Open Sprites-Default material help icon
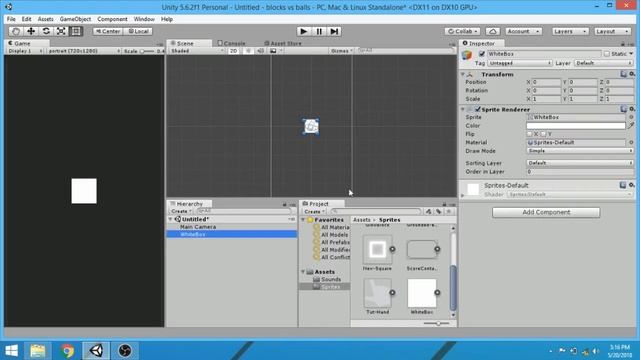This screenshot has height=360, width=640. click(x=623, y=185)
